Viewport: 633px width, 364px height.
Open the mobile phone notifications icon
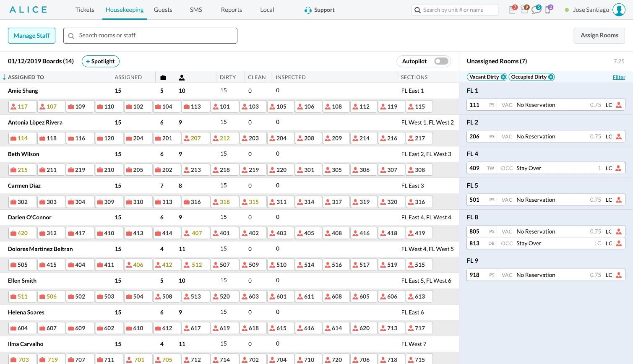[548, 10]
